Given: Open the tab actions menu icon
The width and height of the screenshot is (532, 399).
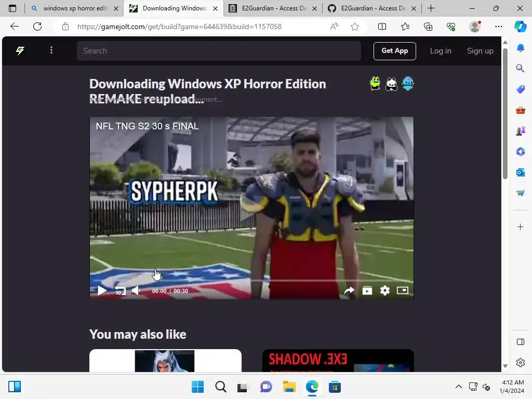Looking at the screenshot, I should [12, 8].
